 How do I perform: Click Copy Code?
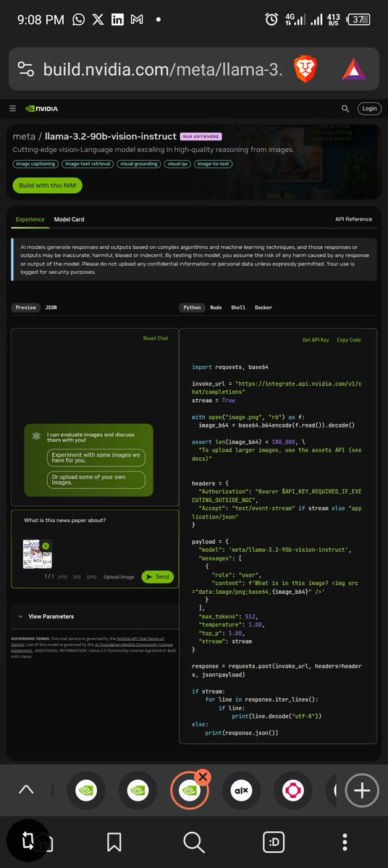349,340
